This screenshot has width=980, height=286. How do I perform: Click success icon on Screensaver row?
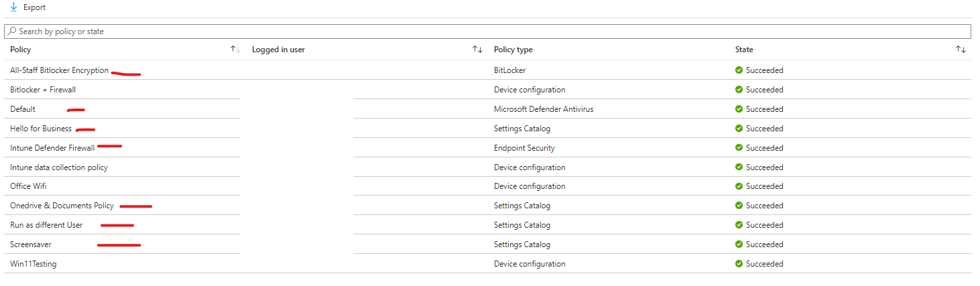coord(739,244)
